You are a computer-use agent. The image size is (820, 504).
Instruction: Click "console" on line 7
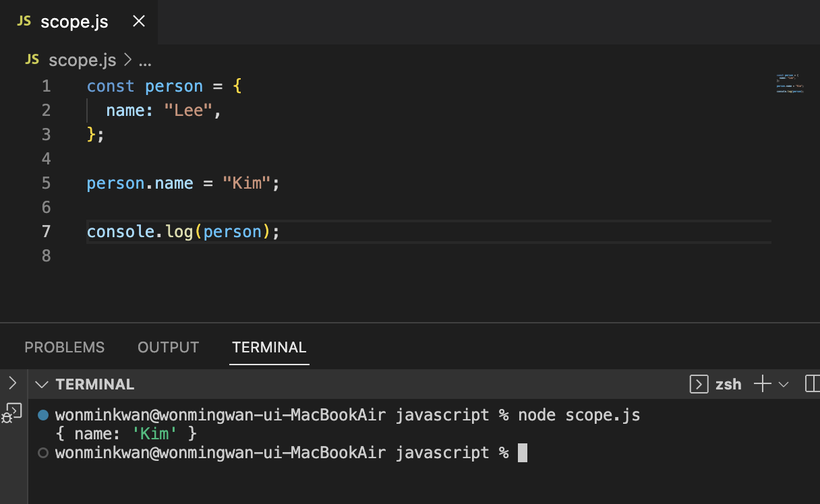click(x=121, y=232)
